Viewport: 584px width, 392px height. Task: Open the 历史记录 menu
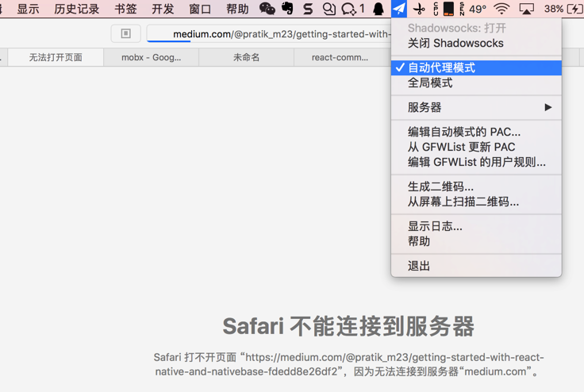[77, 9]
